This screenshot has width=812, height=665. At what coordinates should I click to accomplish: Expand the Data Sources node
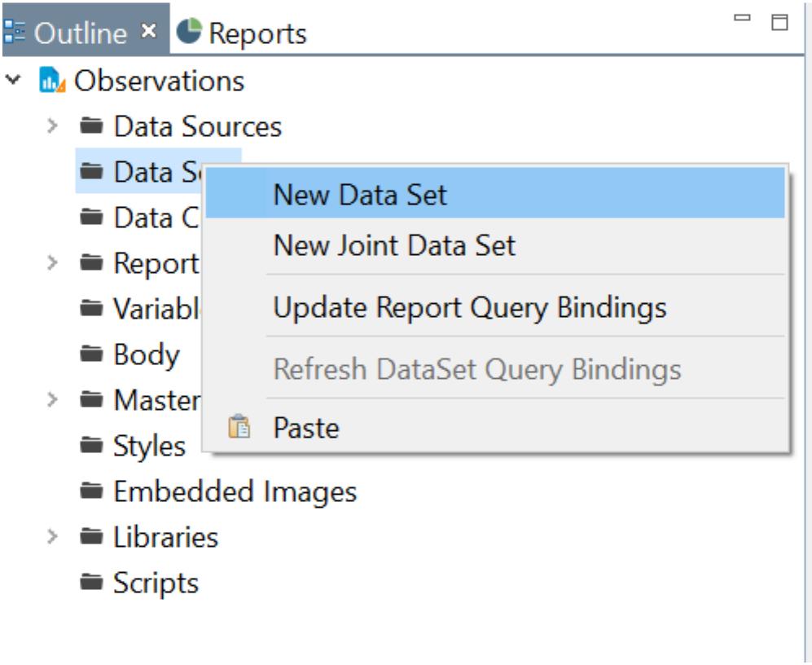(52, 126)
